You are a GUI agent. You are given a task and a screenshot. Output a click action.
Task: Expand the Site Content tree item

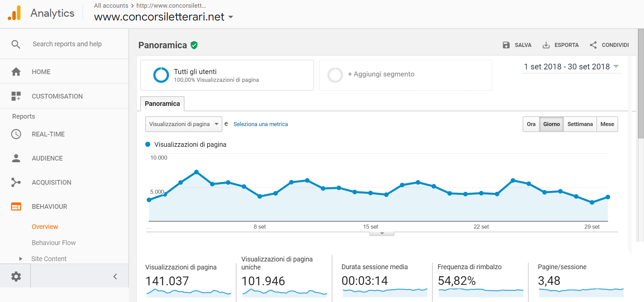coord(21,259)
